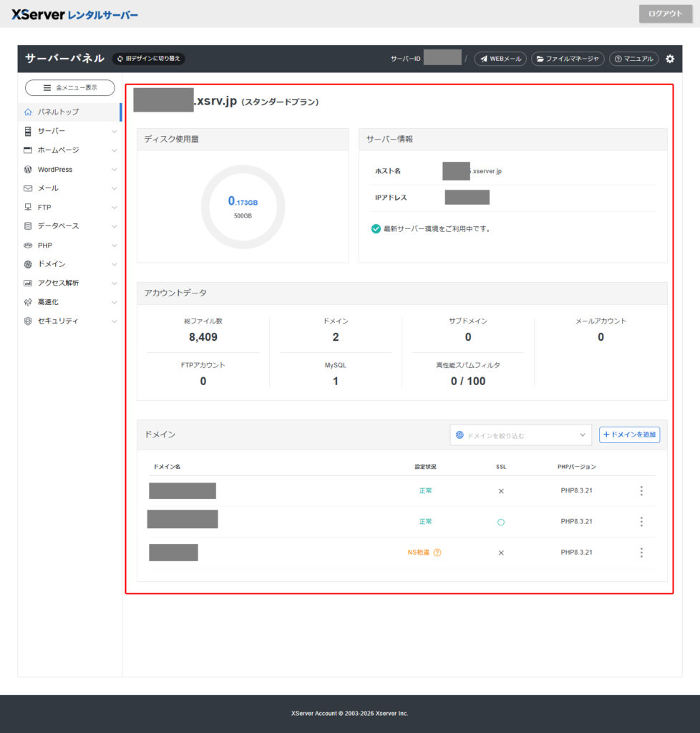Click the settings gear icon in header
This screenshot has width=700, height=733.
coord(670,59)
